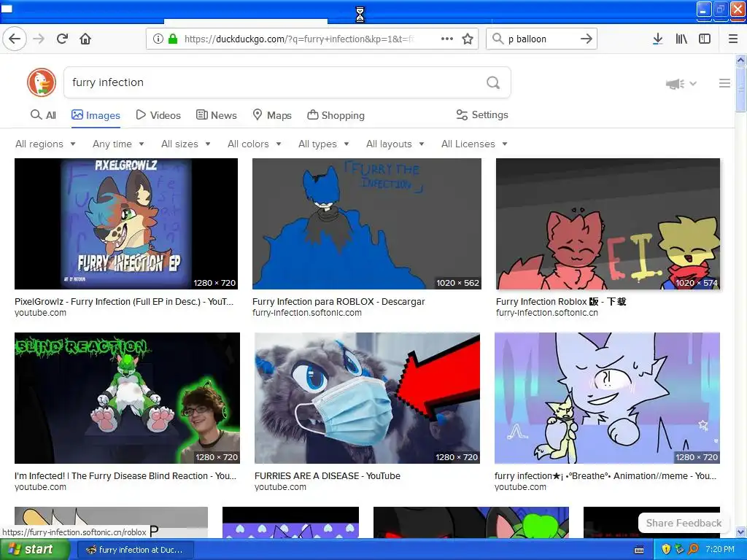Expand the All sizes filter

coord(186,144)
